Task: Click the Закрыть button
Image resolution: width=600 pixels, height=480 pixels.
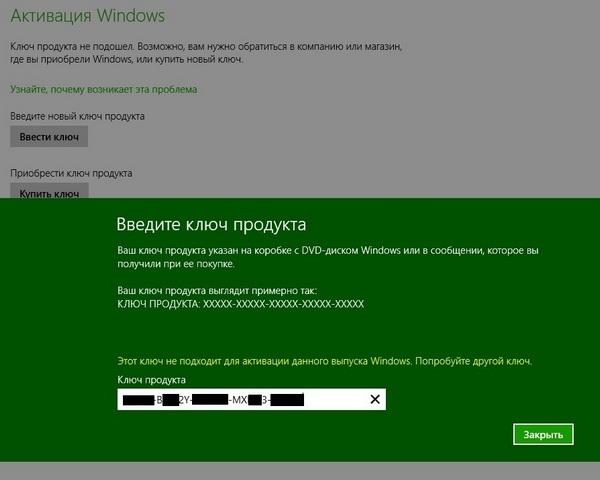Action: [x=543, y=434]
